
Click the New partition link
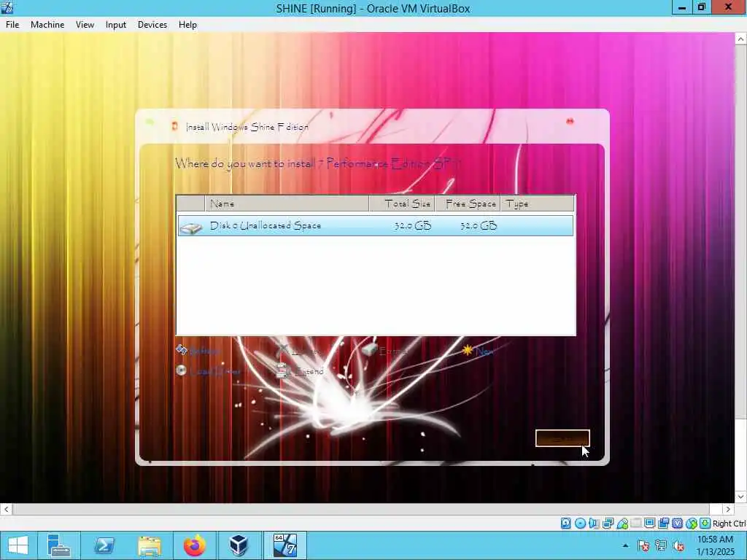click(x=478, y=351)
